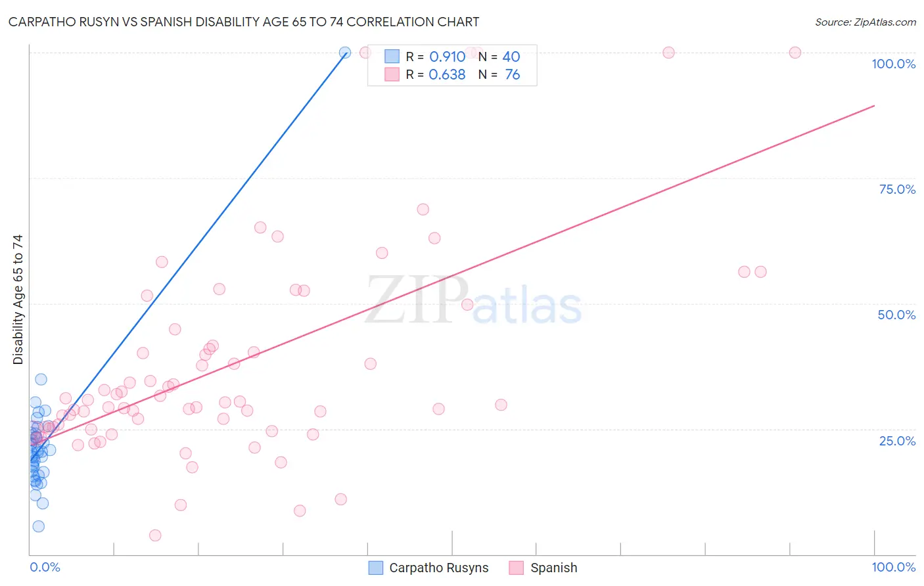Click the Disability Age 65 to 74 axis title
Image resolution: width=924 pixels, height=586 pixels.
pos(18,300)
